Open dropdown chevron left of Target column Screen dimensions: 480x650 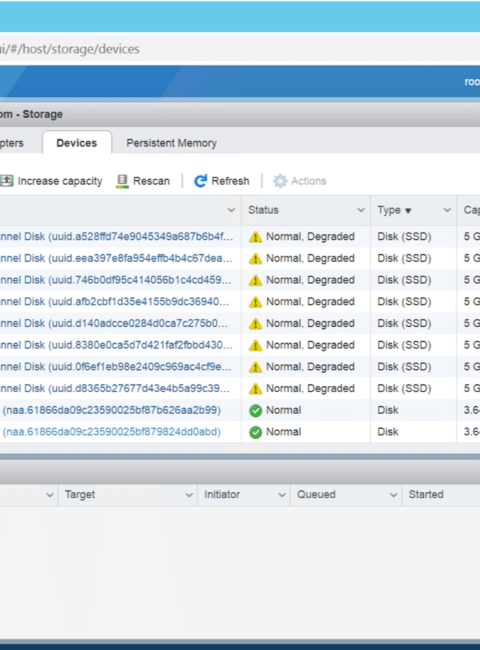[x=50, y=495]
